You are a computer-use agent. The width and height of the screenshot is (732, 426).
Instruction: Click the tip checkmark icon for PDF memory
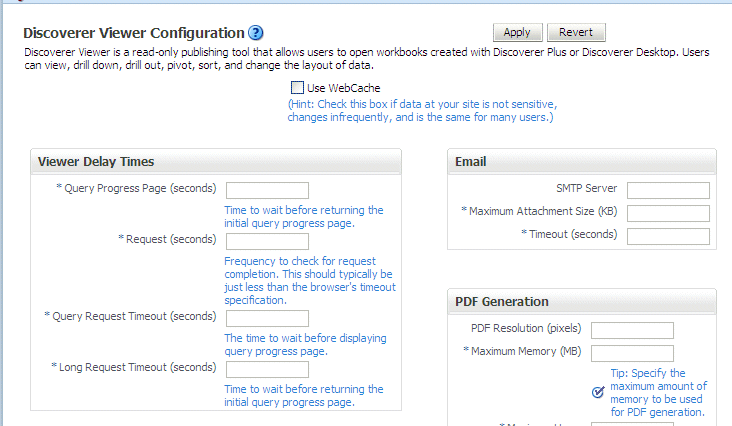tap(598, 392)
